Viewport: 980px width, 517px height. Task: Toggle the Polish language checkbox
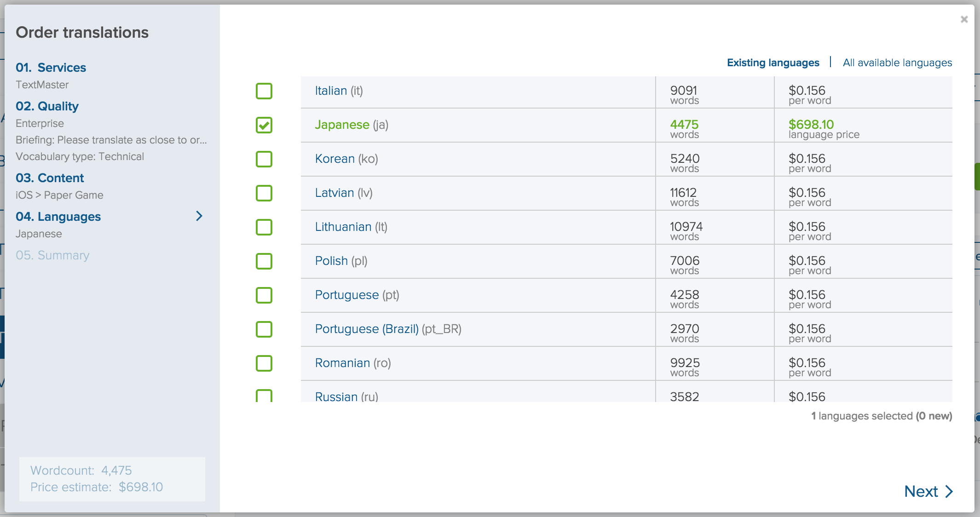pyautogui.click(x=264, y=261)
